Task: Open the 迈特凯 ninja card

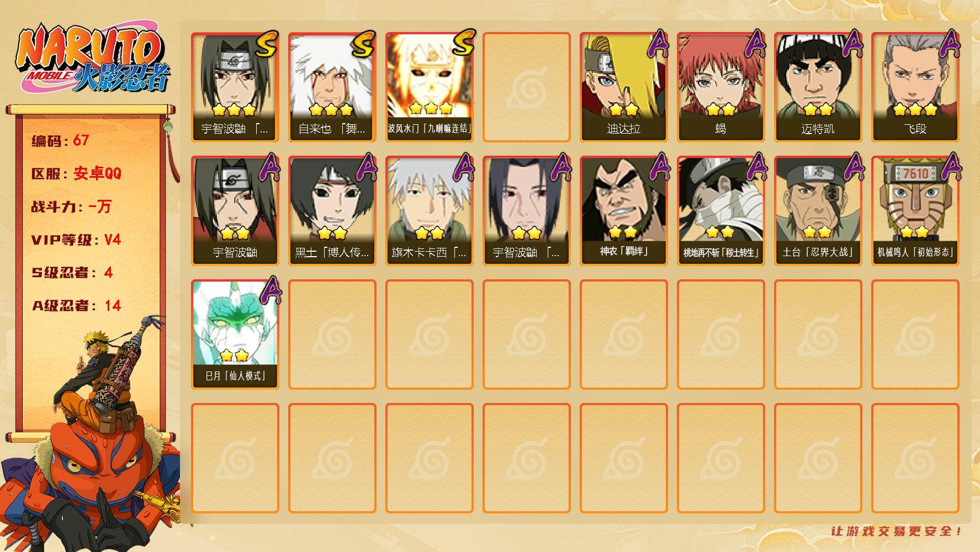Action: (x=818, y=87)
